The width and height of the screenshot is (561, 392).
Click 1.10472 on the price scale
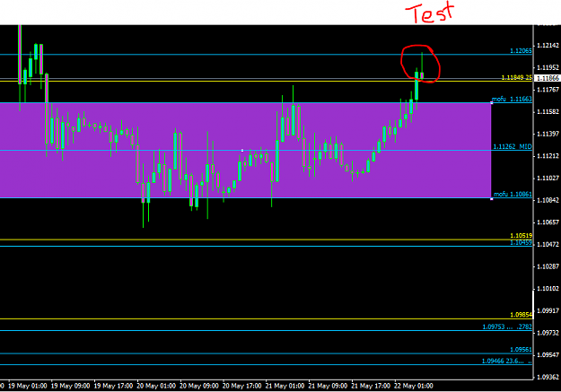pos(548,245)
